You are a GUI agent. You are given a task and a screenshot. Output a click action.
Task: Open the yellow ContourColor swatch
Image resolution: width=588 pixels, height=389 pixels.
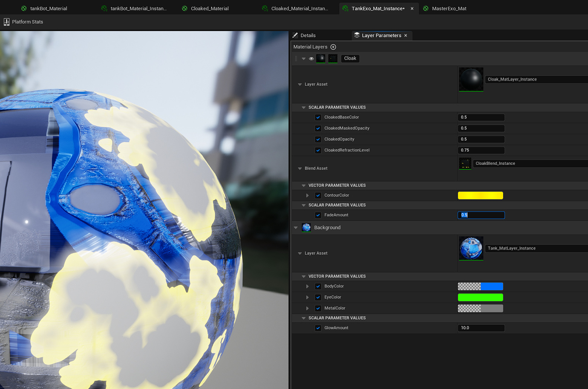480,195
